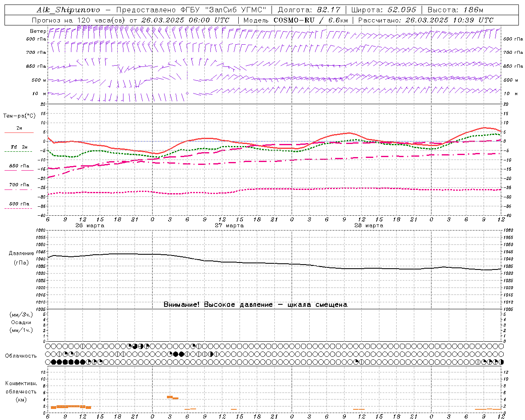Viewport: 525px width, 420px height.
Task: Click the Конвективн. облачность (км) label
Action: tap(21, 392)
